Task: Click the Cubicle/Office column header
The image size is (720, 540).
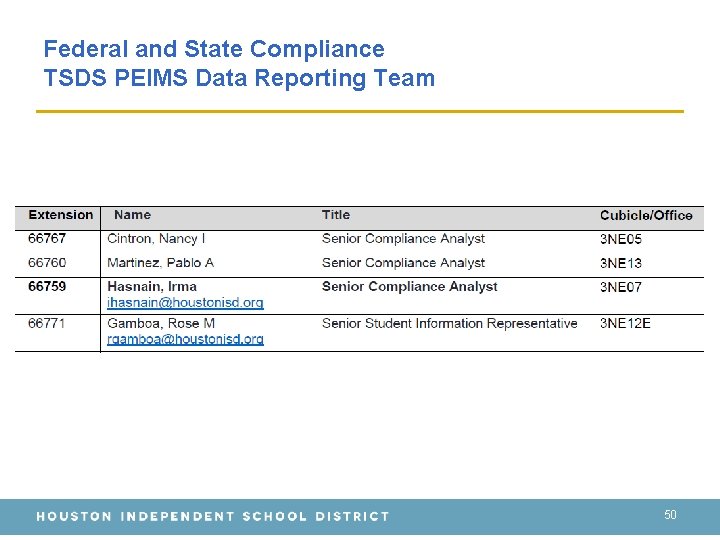Action: pyautogui.click(x=646, y=215)
